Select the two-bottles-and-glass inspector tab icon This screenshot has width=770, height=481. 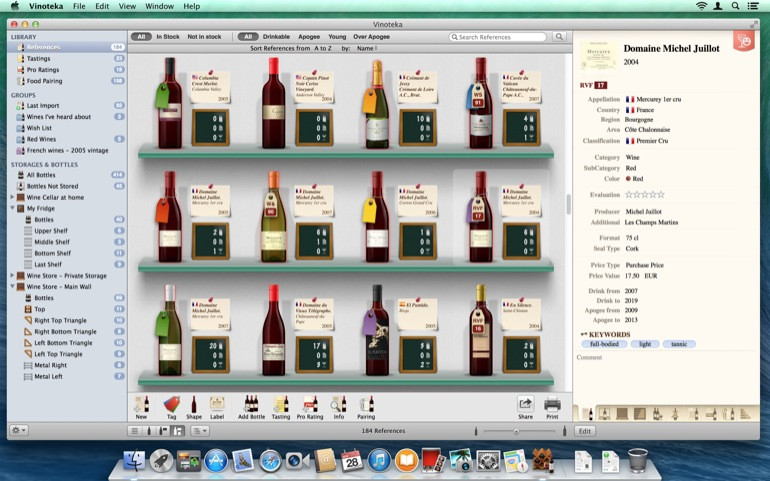pyautogui.click(x=657, y=414)
